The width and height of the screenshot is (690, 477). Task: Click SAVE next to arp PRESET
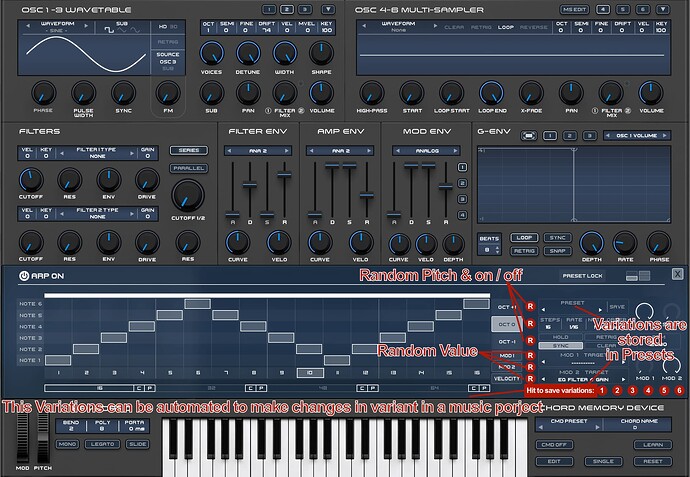(x=617, y=307)
